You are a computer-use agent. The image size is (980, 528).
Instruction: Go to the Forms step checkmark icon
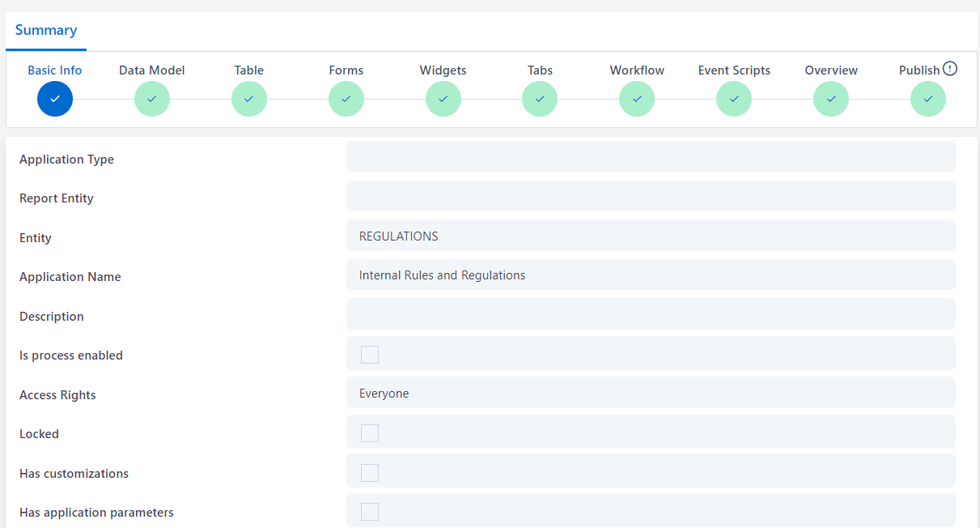click(x=346, y=99)
